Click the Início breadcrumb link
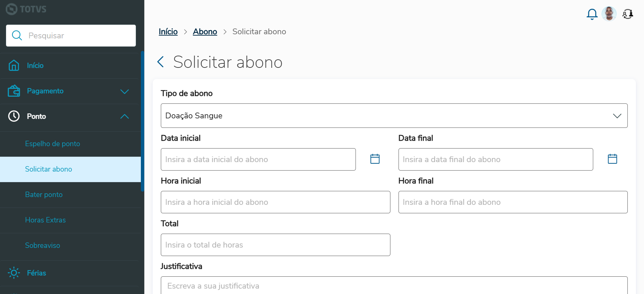The width and height of the screenshot is (644, 294). 168,32
